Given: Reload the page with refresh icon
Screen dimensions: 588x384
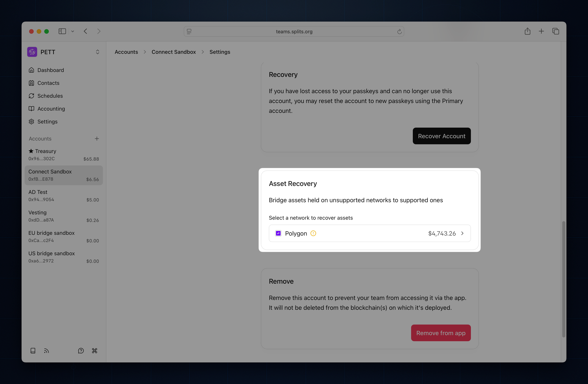Looking at the screenshot, I should pos(399,31).
